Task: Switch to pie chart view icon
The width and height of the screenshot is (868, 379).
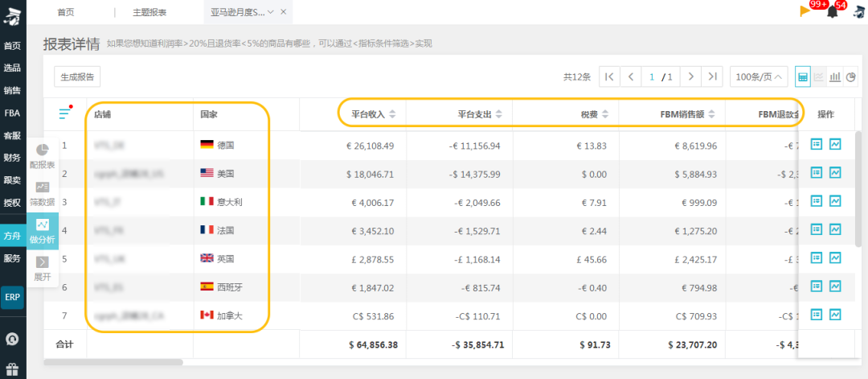Action: pyautogui.click(x=851, y=77)
